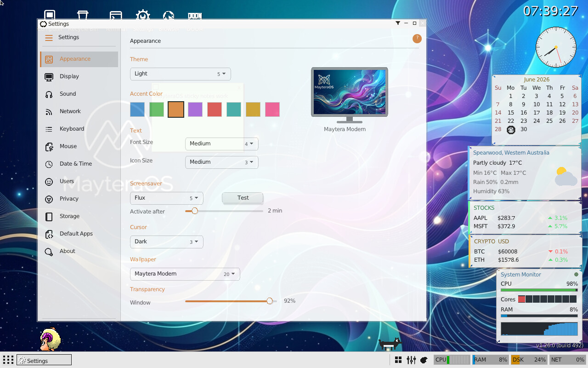
Task: Click the Activate after slider handle
Action: click(195, 211)
